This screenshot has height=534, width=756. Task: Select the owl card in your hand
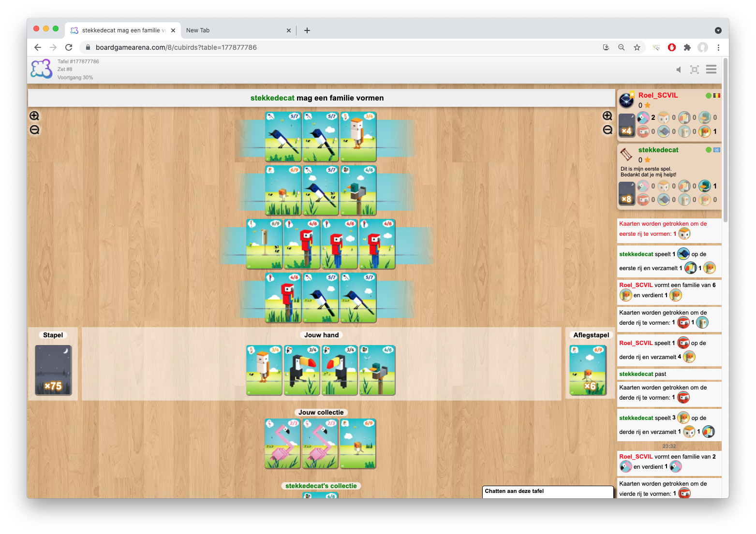click(x=264, y=370)
